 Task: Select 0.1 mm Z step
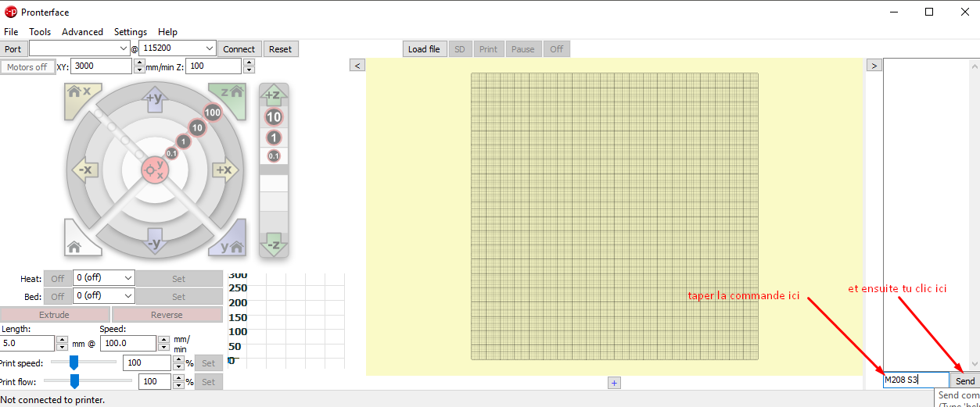coord(274,156)
